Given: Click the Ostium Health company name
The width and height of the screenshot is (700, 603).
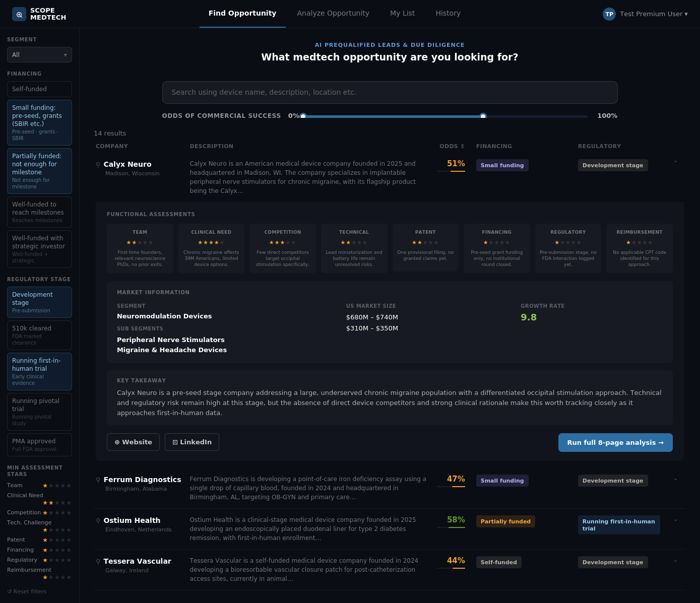Looking at the screenshot, I should pyautogui.click(x=132, y=520).
